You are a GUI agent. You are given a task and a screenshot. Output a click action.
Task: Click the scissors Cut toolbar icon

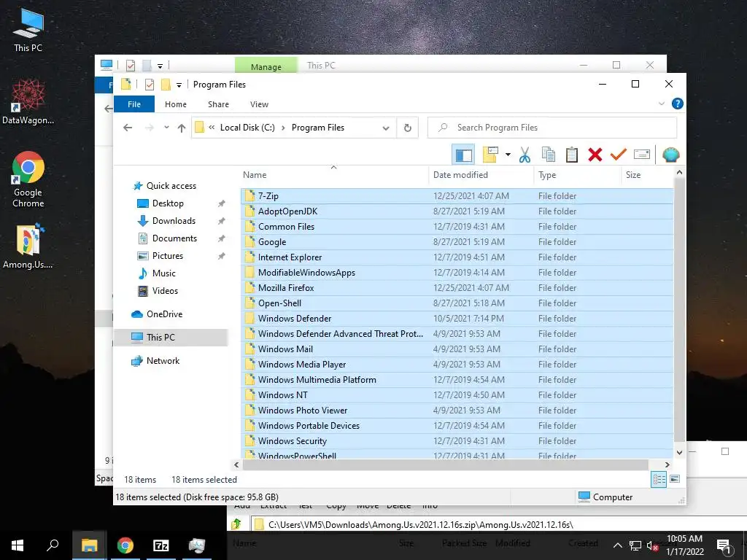click(x=525, y=155)
